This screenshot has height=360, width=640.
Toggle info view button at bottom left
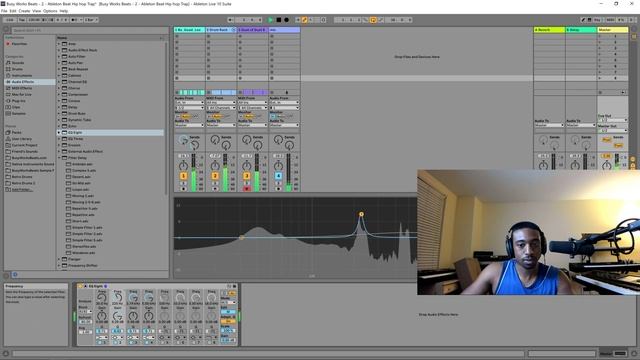click(6, 353)
